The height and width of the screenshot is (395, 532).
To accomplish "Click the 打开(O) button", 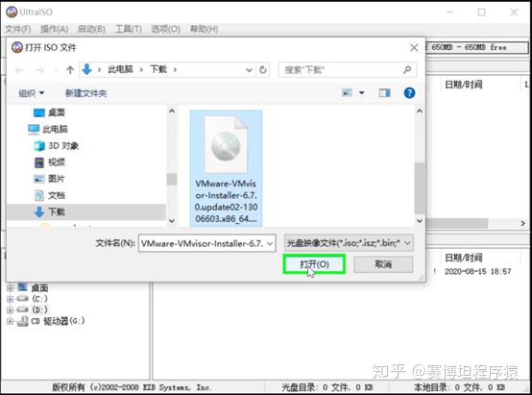I will 314,264.
